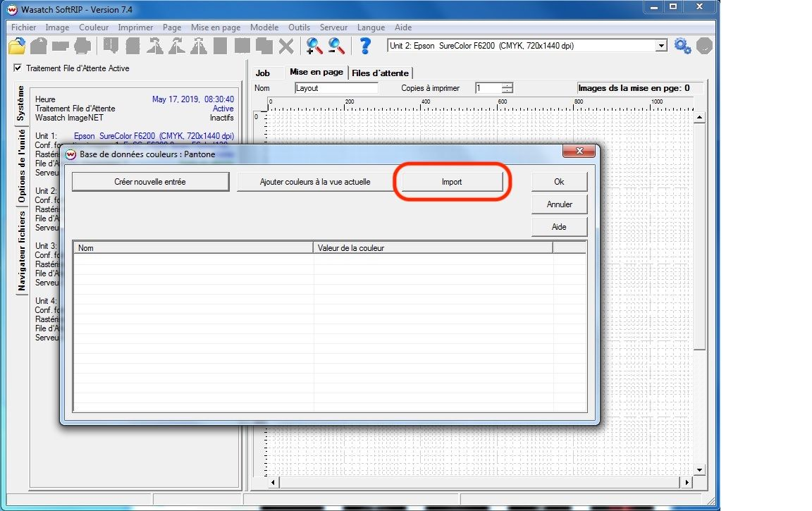
Task: Click the layout horizontal scrollbar left arrow
Action: coord(273,483)
